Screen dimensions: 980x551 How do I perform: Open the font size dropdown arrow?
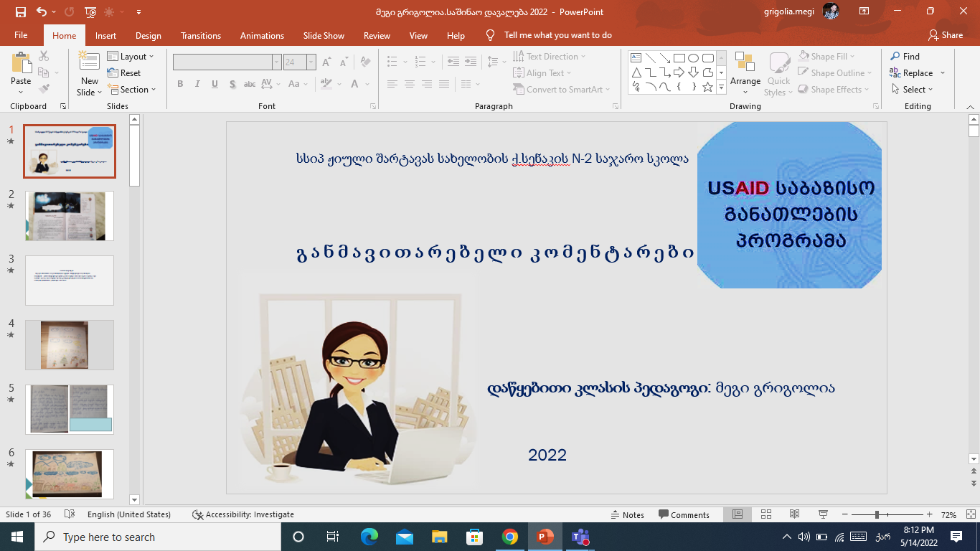[311, 62]
